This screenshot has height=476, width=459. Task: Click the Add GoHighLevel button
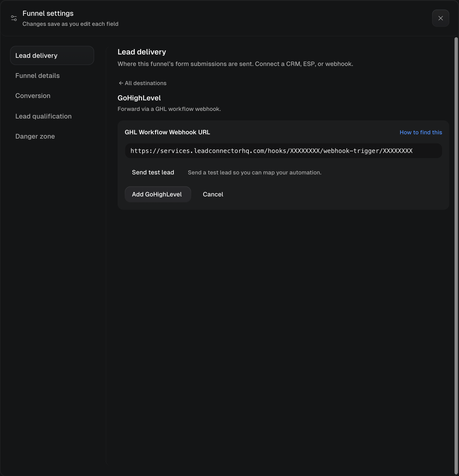click(158, 194)
